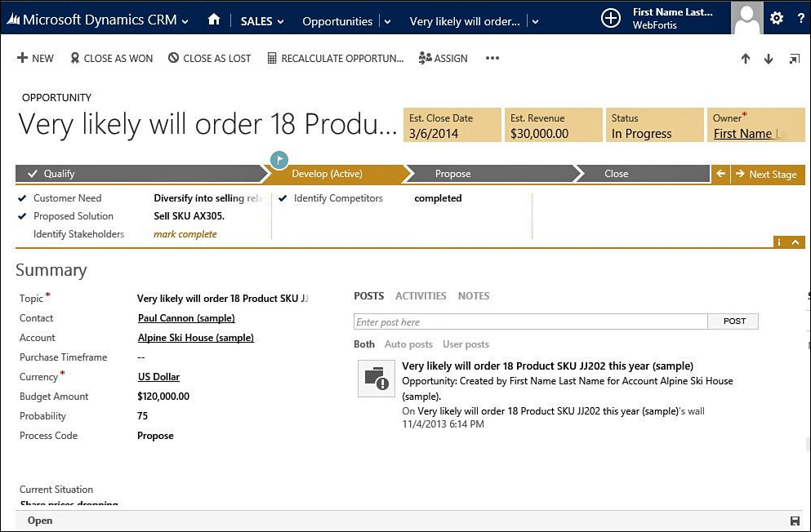Click the Est. Revenue header field
The image size is (811, 532).
pyautogui.click(x=554, y=125)
